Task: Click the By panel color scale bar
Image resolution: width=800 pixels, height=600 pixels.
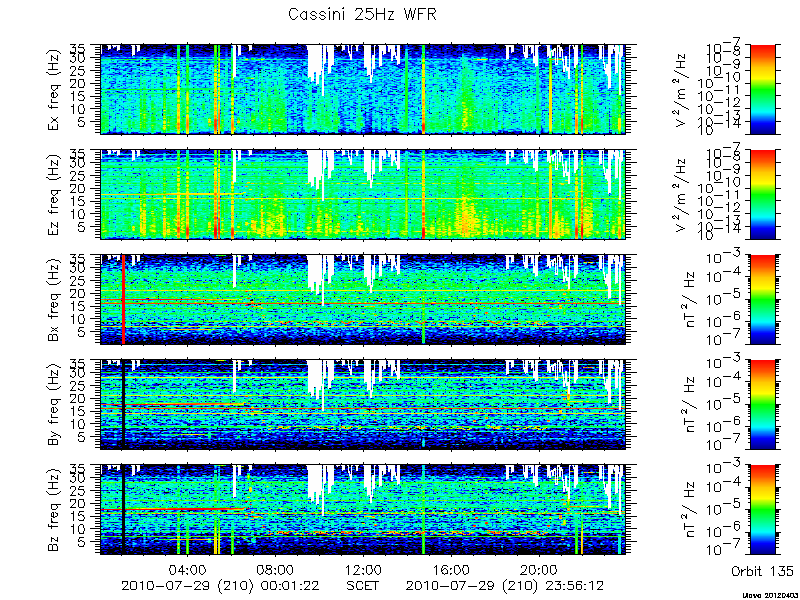Action: [x=762, y=405]
